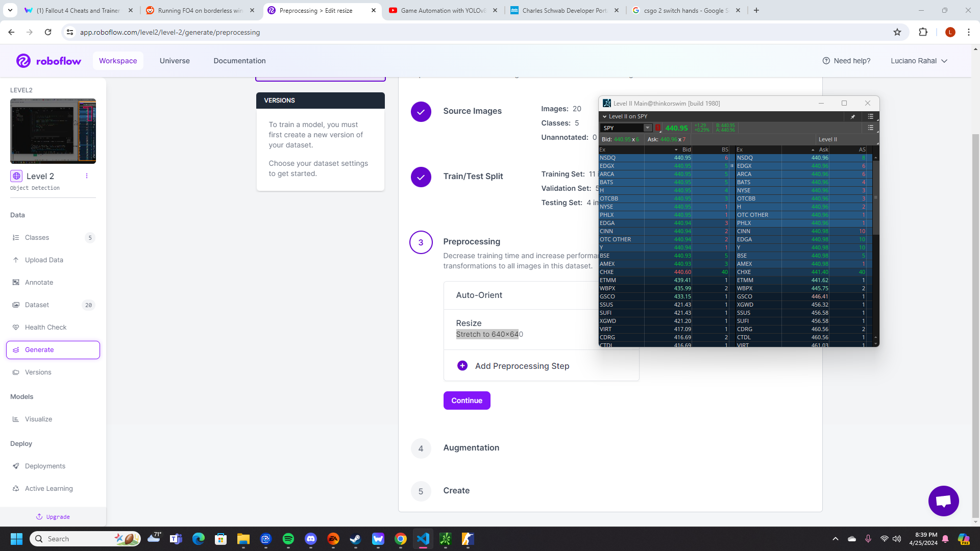This screenshot has height=551, width=980.
Task: Click the roboflow logo
Action: click(49, 61)
